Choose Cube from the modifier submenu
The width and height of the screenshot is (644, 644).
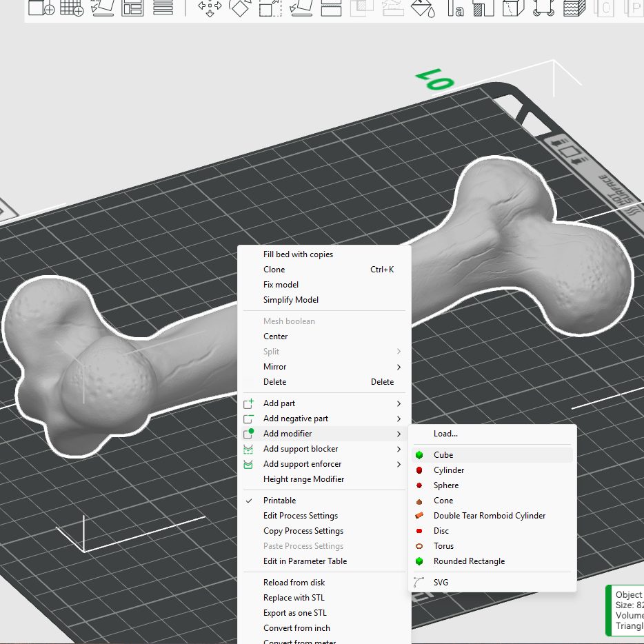tap(443, 455)
